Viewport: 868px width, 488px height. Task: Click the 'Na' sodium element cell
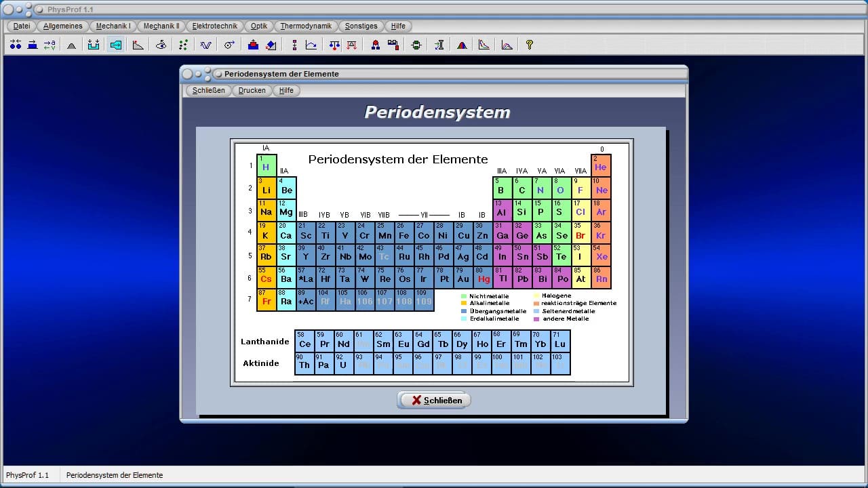(x=267, y=210)
